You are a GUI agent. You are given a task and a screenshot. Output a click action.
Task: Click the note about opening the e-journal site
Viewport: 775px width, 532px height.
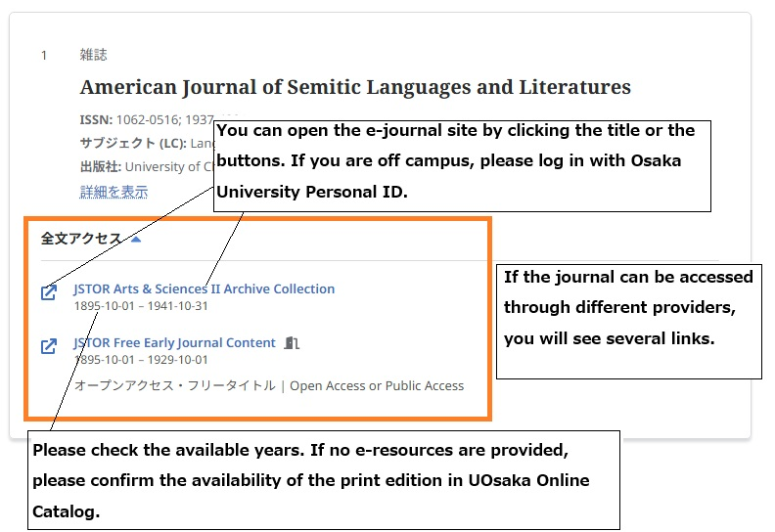click(x=461, y=161)
